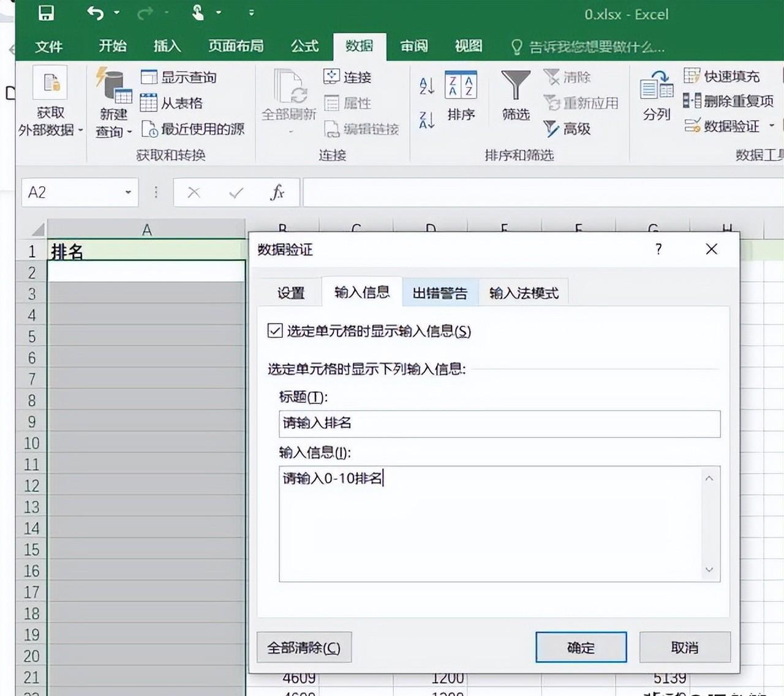Open 获取外部数据 dropdown
The width and height of the screenshot is (784, 696).
[x=50, y=103]
